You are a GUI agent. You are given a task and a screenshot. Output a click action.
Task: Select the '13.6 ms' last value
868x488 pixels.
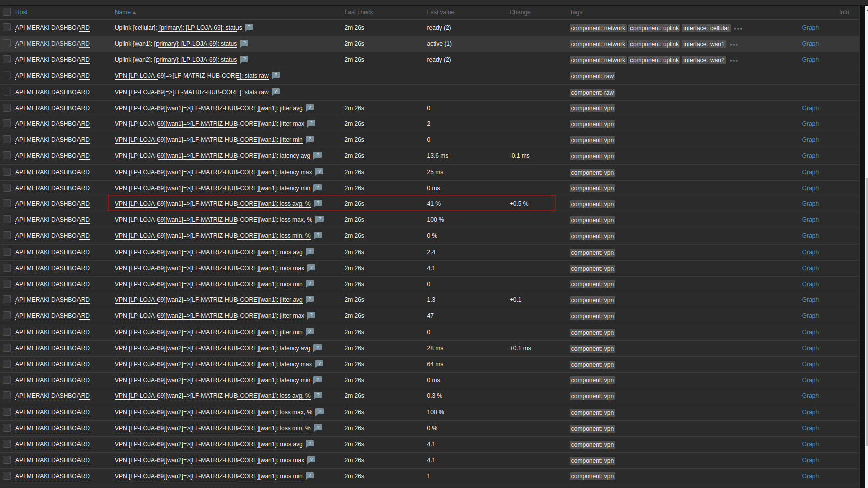(437, 156)
